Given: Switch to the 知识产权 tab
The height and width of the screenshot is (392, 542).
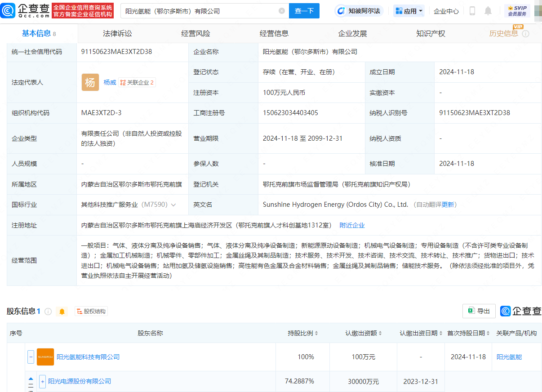Looking at the screenshot, I should 431,33.
